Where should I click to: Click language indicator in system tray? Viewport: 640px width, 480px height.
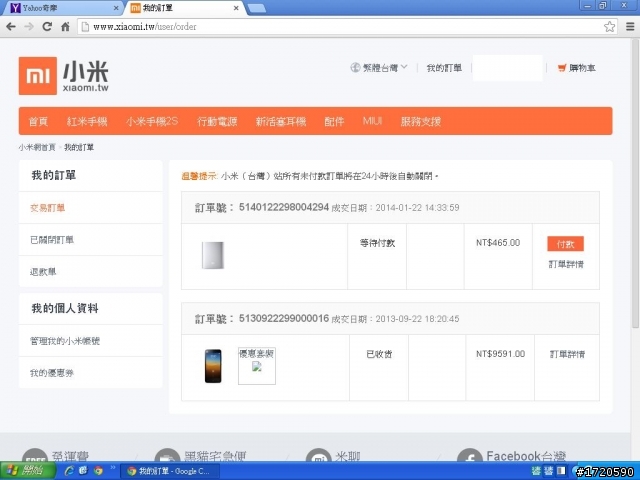tap(536, 471)
